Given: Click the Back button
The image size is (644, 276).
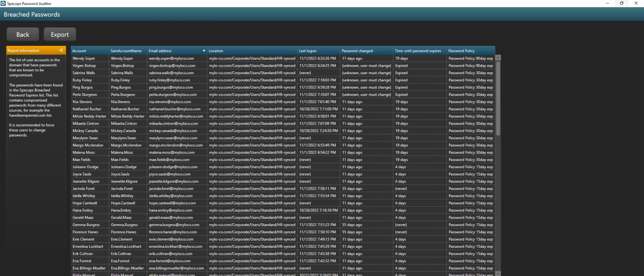Looking at the screenshot, I should pyautogui.click(x=23, y=34).
